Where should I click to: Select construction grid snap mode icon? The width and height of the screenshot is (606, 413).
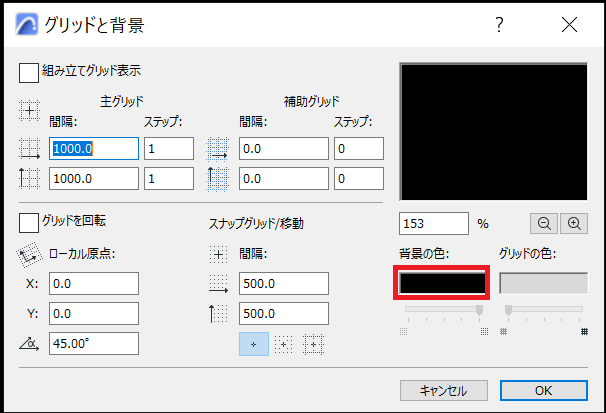(x=313, y=344)
